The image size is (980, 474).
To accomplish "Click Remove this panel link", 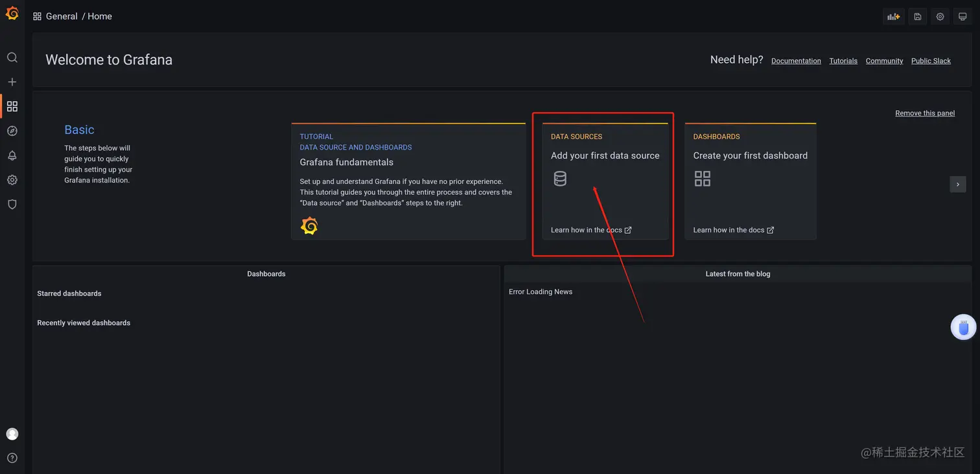I will pos(925,113).
